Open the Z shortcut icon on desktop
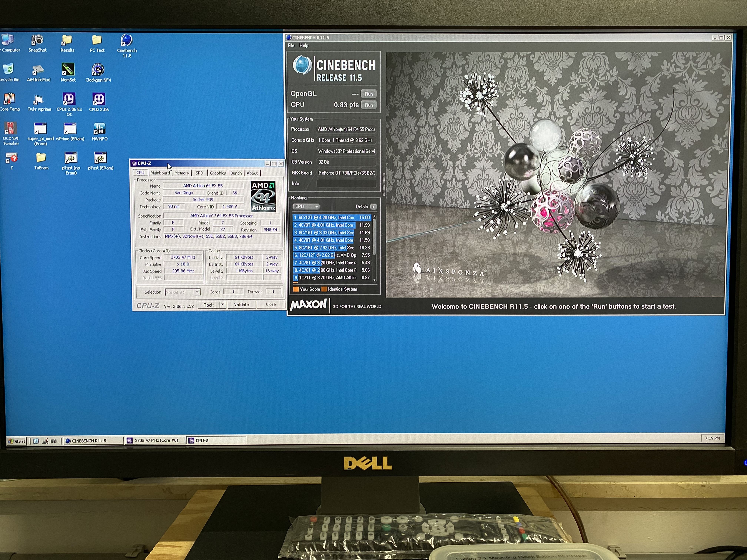The height and width of the screenshot is (560, 747). (x=11, y=161)
